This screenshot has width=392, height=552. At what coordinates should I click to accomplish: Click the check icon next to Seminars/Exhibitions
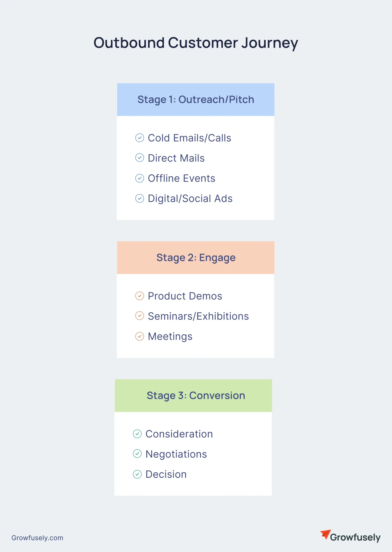pyautogui.click(x=140, y=316)
